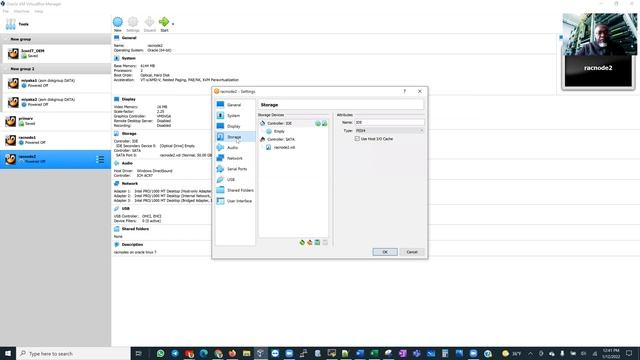
Task: Show hidden system tray icons
Action: click(x=530, y=353)
